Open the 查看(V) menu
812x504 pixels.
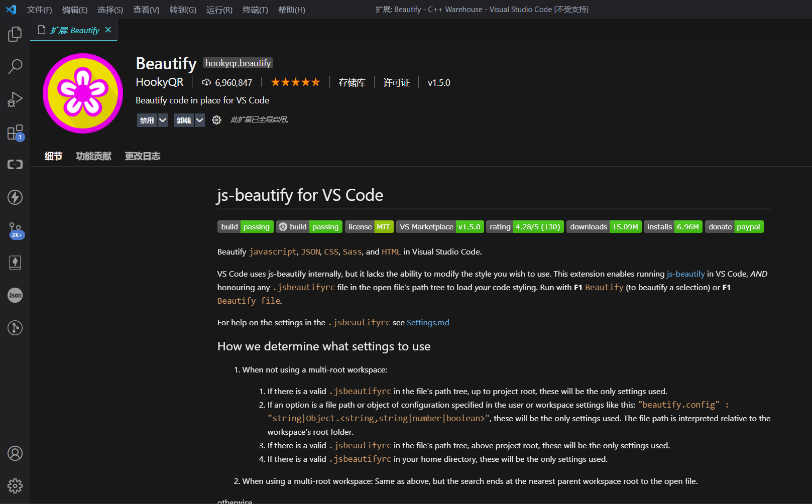(146, 10)
